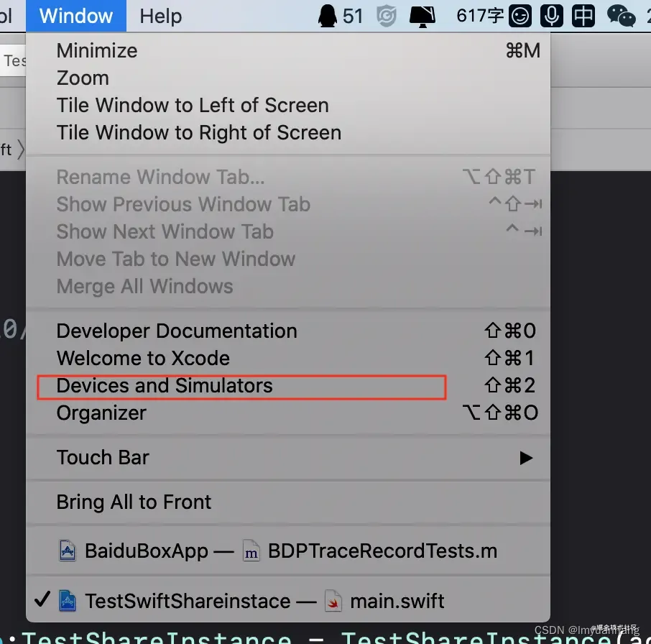
Task: Click the ⇧⌘1 shortcut beside Welcome to Xcode
Action: tap(509, 358)
